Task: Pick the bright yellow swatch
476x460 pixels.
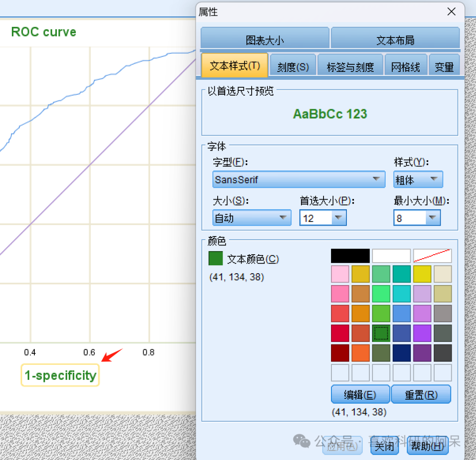Action: pyautogui.click(x=422, y=274)
